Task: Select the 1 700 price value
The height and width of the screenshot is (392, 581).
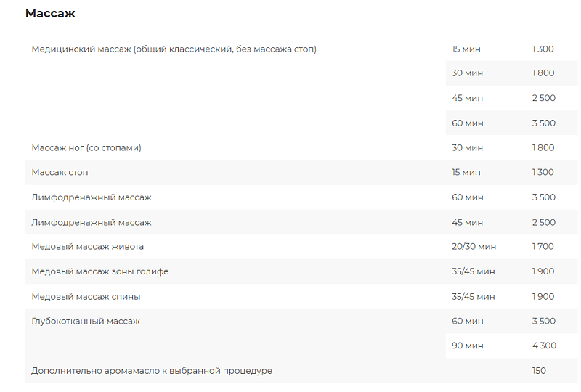Action: pyautogui.click(x=543, y=247)
